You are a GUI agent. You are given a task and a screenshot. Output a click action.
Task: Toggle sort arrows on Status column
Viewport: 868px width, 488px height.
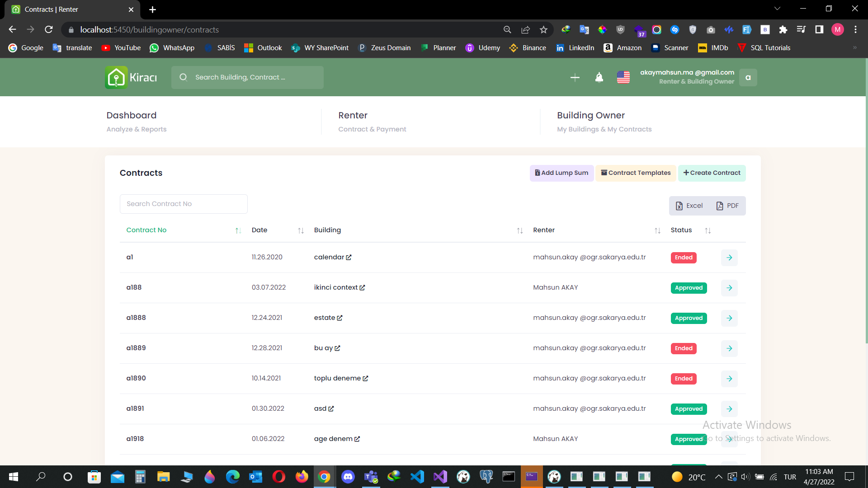tap(708, 230)
